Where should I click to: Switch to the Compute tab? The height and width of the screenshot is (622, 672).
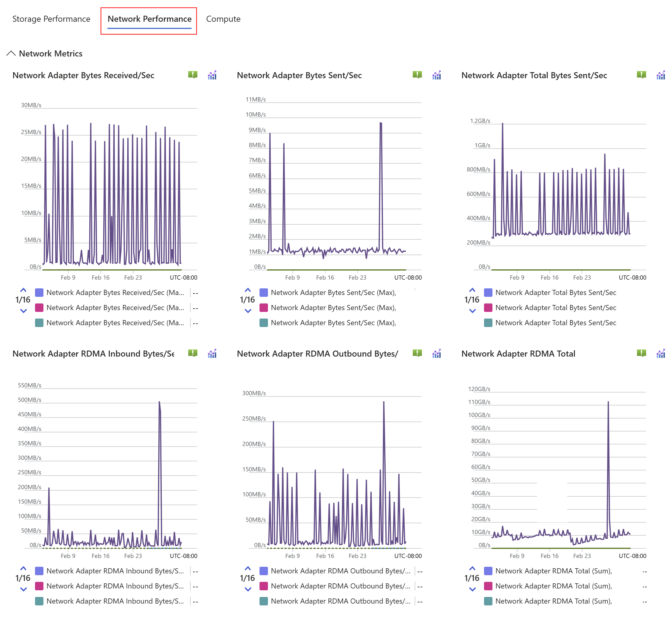(223, 19)
